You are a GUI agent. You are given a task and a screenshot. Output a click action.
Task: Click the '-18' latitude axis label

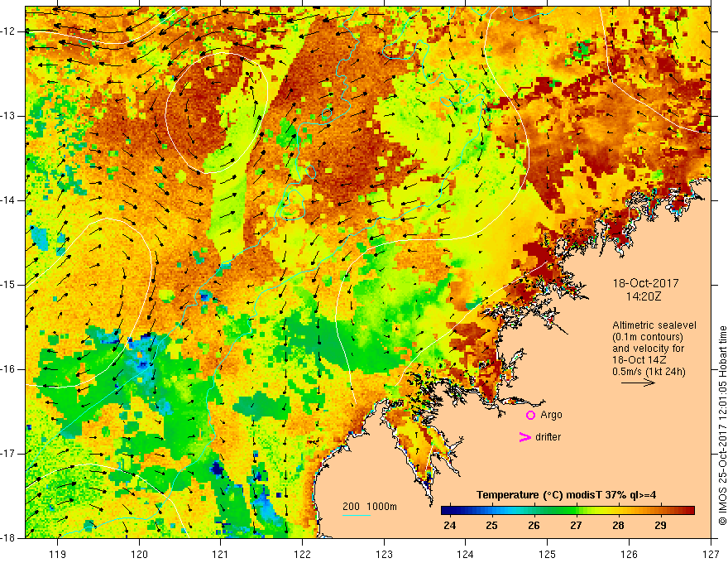coord(8,538)
